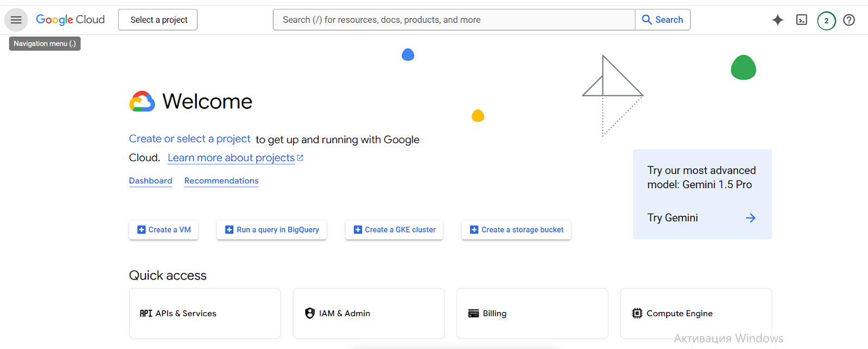
Task: Activate Cloud Shell terminal icon
Action: click(x=802, y=20)
